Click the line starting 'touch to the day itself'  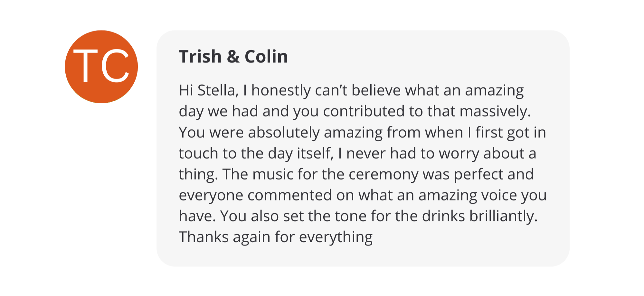click(x=256, y=153)
